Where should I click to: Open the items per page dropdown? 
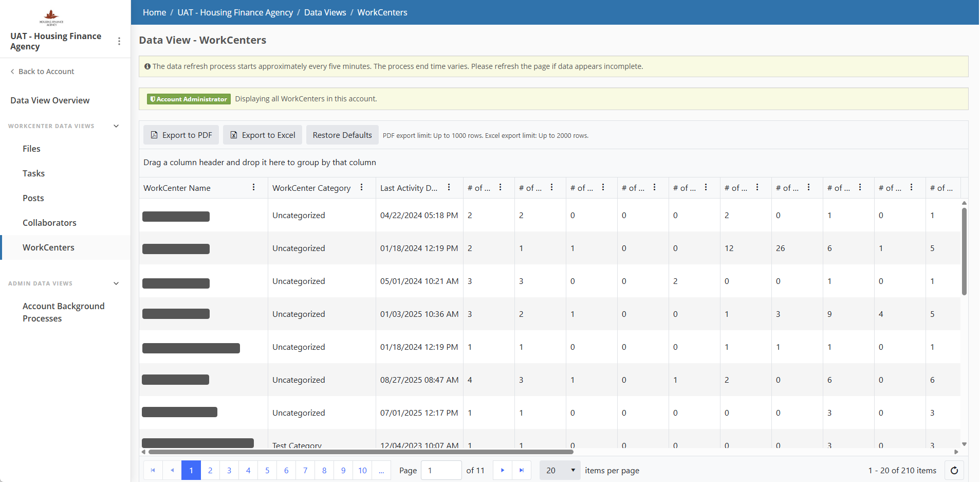[x=560, y=470]
